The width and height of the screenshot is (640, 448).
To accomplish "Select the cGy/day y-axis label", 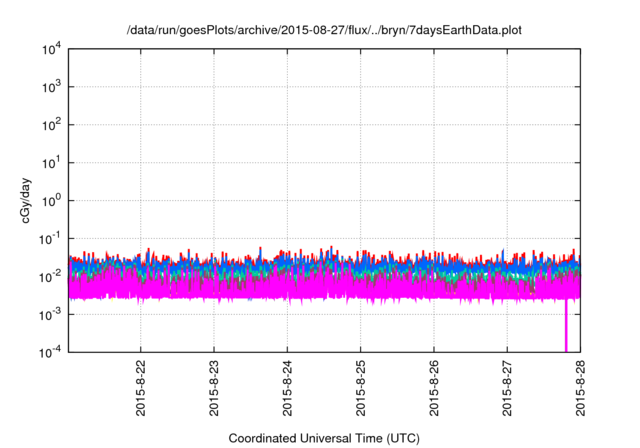I will [26, 200].
